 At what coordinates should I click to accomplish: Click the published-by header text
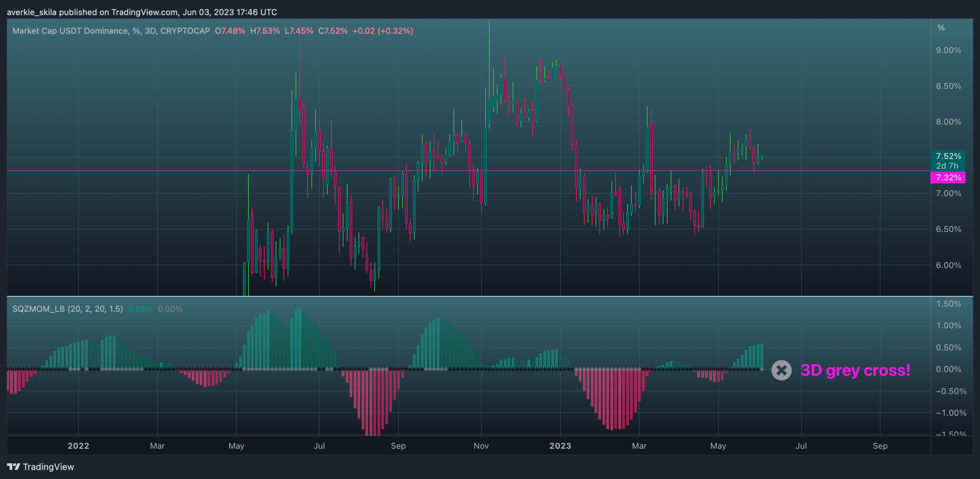(x=142, y=12)
